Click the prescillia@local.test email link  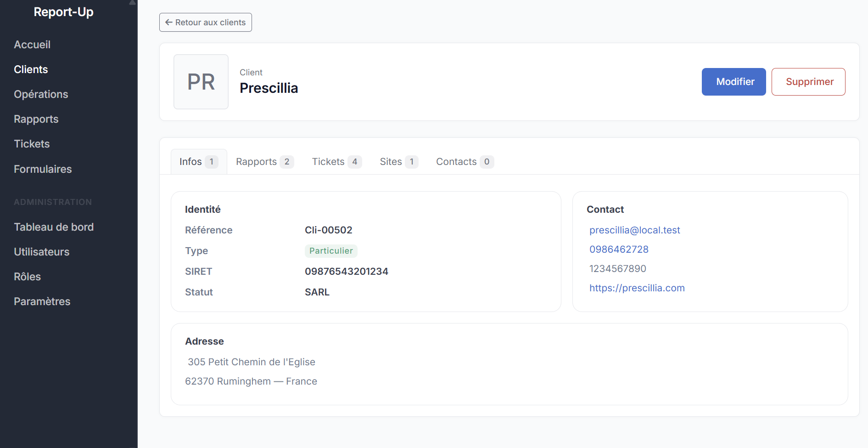click(x=634, y=230)
